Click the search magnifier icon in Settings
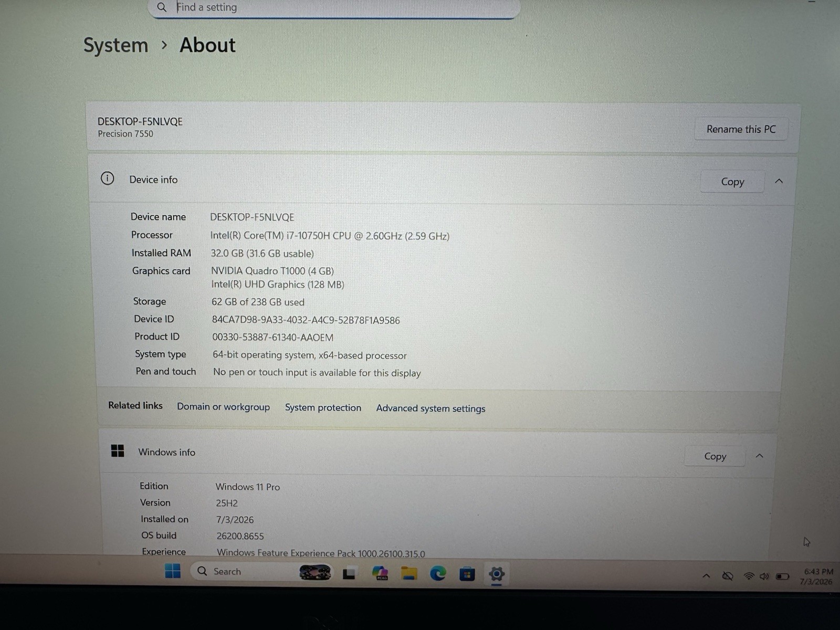The width and height of the screenshot is (840, 630). (x=162, y=7)
